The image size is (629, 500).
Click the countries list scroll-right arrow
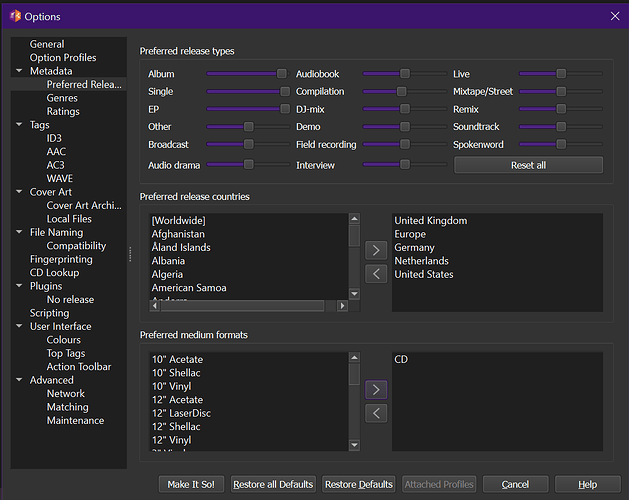pos(342,306)
